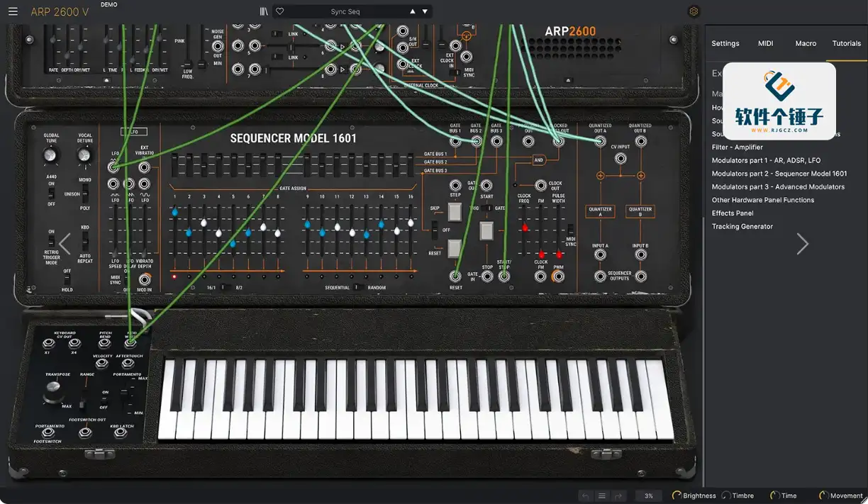Open the Effects Panel tutorial

[x=733, y=213]
